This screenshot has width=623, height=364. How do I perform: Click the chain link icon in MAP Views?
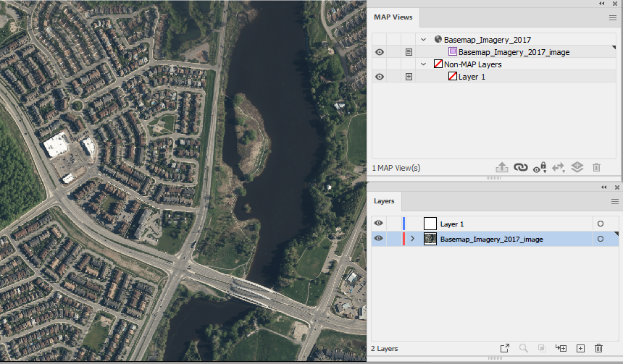pos(520,167)
